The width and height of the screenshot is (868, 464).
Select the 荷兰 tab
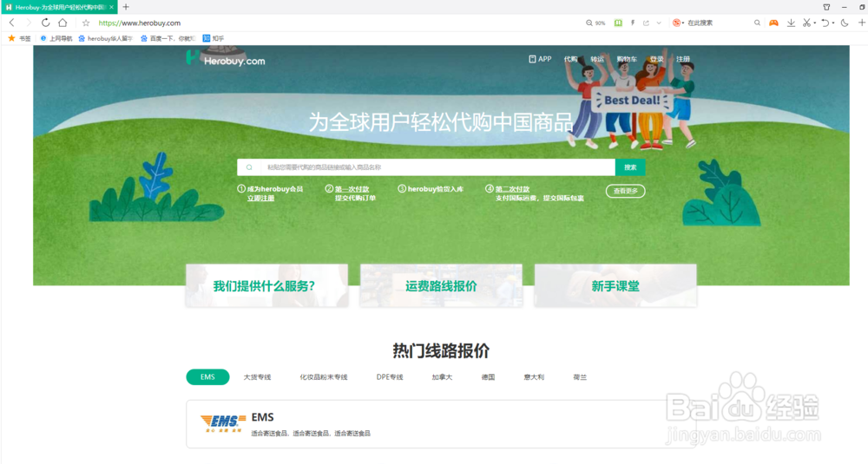pyautogui.click(x=580, y=377)
